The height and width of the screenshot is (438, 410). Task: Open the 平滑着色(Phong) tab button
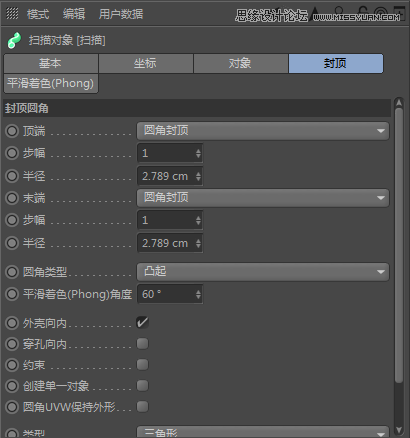pyautogui.click(x=51, y=83)
